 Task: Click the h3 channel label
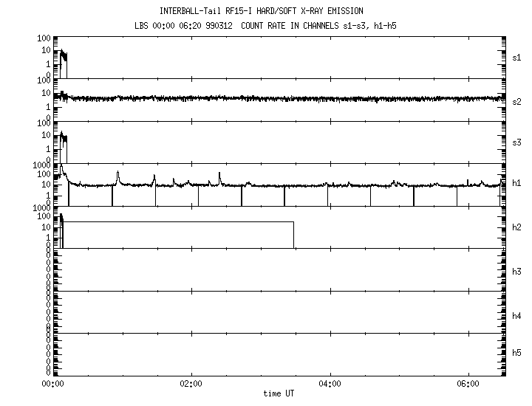tap(517, 272)
